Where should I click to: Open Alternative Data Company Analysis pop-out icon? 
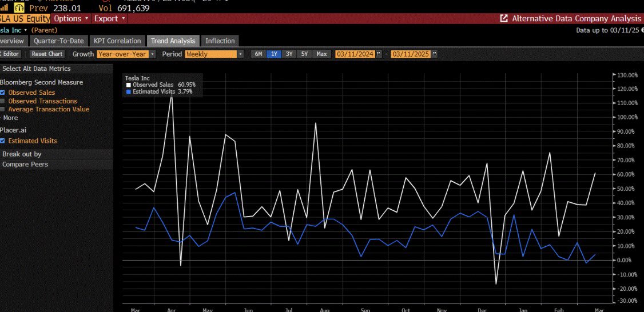click(503, 18)
